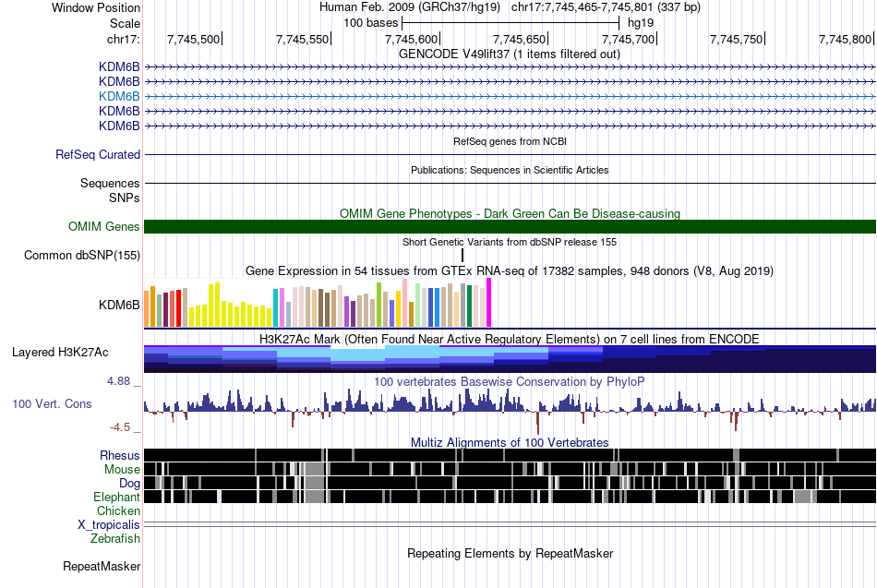The image size is (877, 588).
Task: Click 'Repeating Elements by RepeatMasker' title
Action: coord(510,553)
